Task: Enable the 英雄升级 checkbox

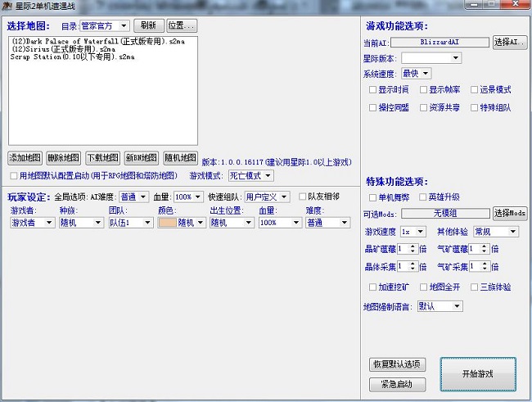Action: 423,197
